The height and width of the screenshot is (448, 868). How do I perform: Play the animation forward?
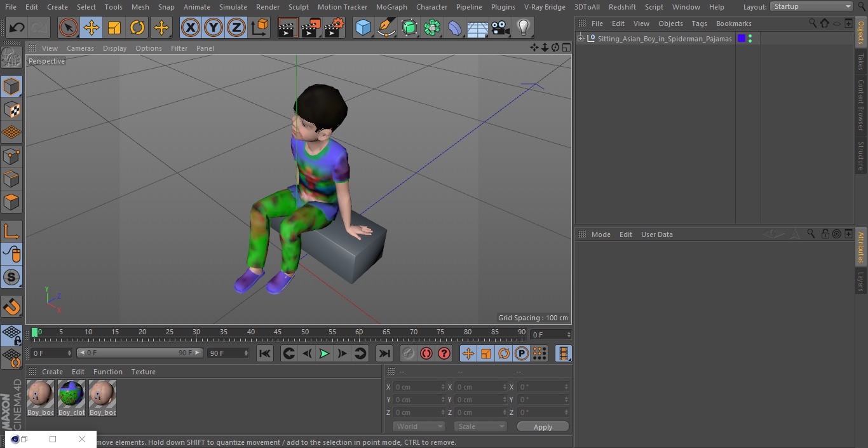point(324,353)
